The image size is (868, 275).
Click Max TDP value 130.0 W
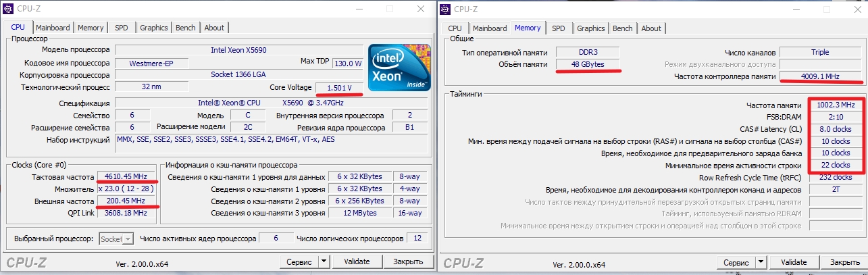click(348, 63)
